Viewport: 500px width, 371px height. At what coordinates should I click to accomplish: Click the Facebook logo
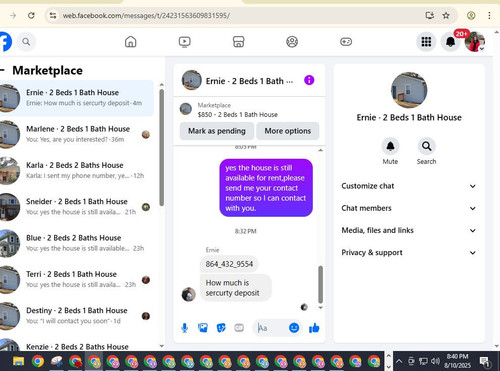[x=5, y=42]
